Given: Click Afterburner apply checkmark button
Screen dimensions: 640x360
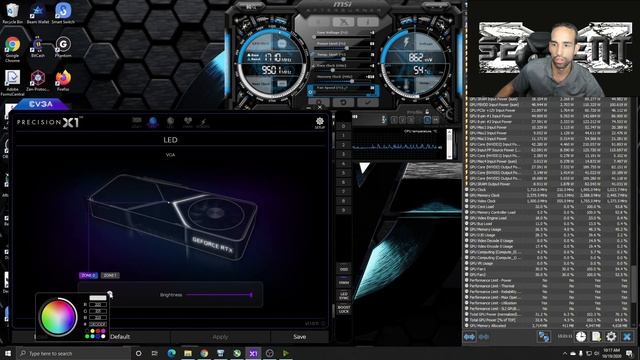Looking at the screenshot, I should coord(367,102).
